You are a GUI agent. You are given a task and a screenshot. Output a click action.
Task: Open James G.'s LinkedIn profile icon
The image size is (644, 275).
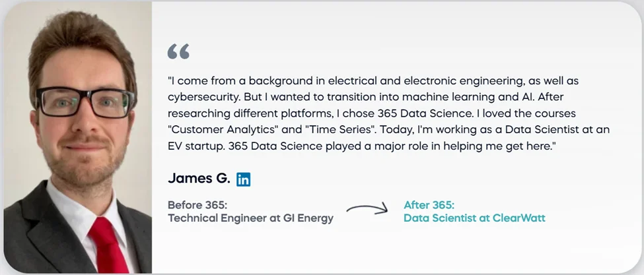pyautogui.click(x=243, y=179)
